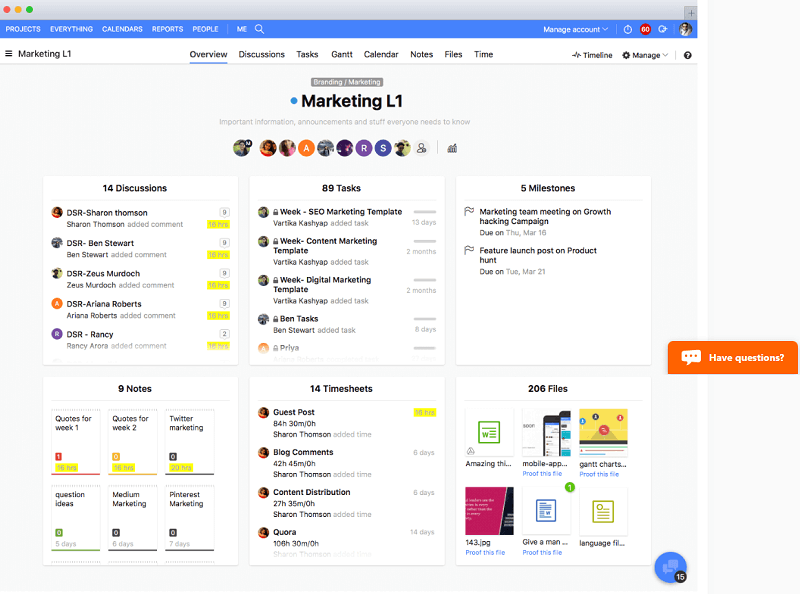Switch to the Files tab

(x=453, y=54)
